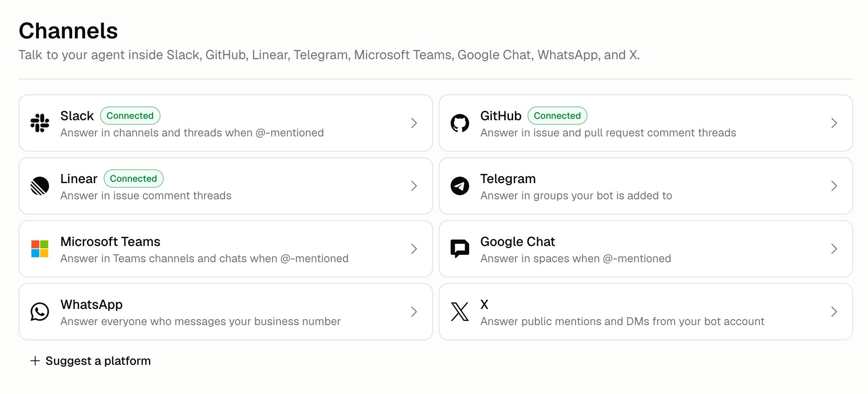Image resolution: width=868 pixels, height=394 pixels.
Task: Click the Slack logo icon
Action: (x=40, y=123)
